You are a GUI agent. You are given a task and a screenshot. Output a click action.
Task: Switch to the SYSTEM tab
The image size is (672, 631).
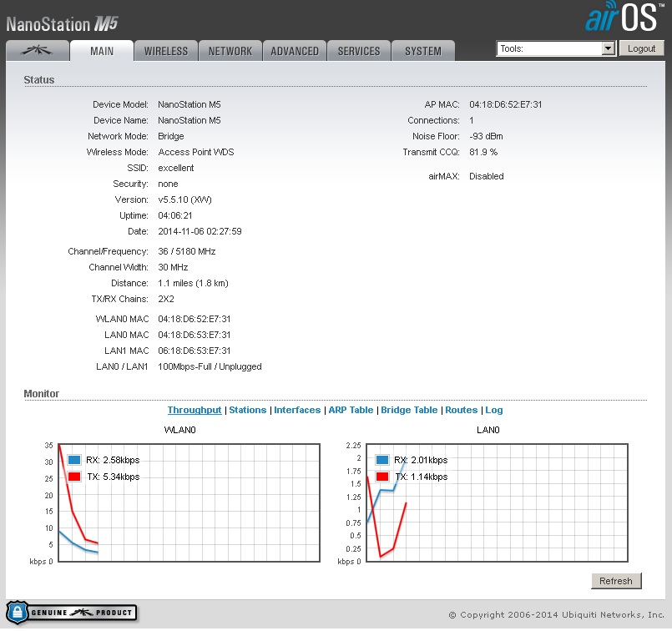click(423, 51)
